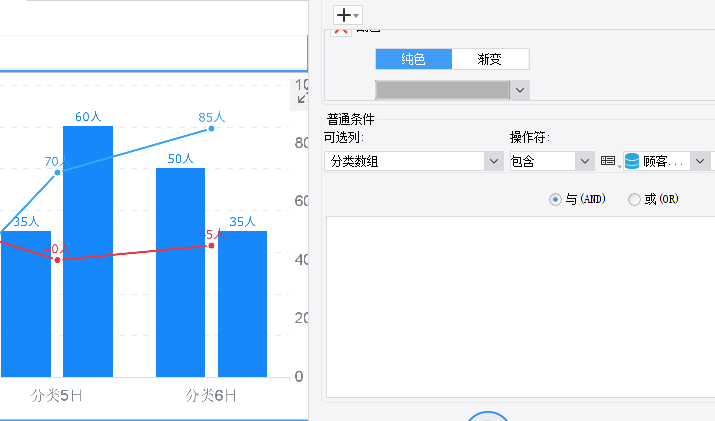715x421 pixels.
Task: Switch to the 渐变 gradient tab
Action: (x=490, y=59)
